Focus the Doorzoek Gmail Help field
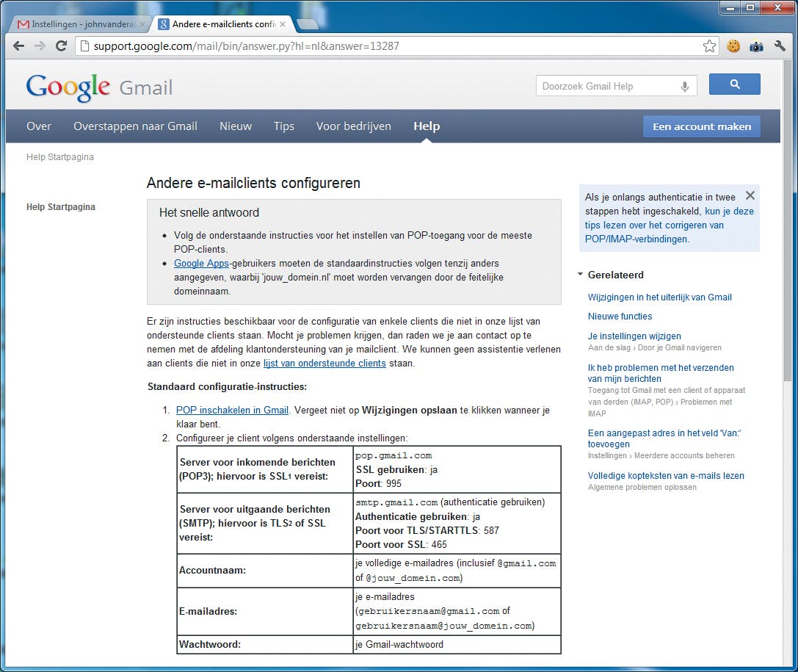Viewport: 798px width, 672px height. click(608, 86)
